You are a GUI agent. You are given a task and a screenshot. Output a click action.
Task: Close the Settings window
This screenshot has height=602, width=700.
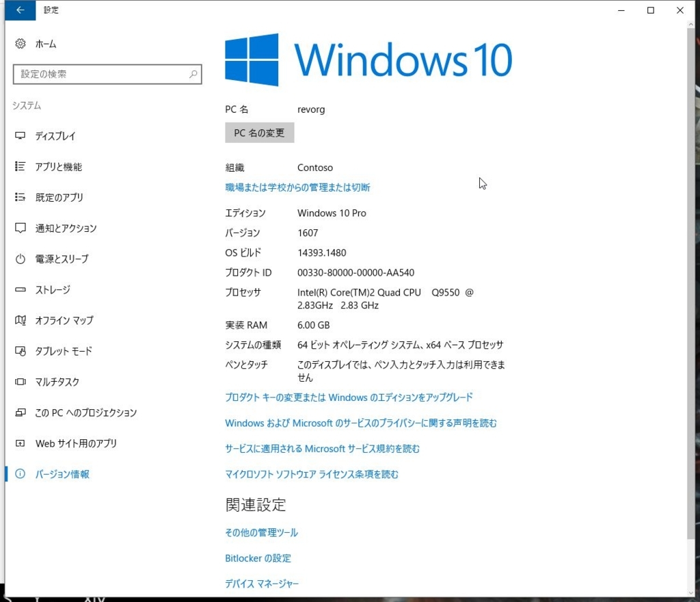click(680, 10)
